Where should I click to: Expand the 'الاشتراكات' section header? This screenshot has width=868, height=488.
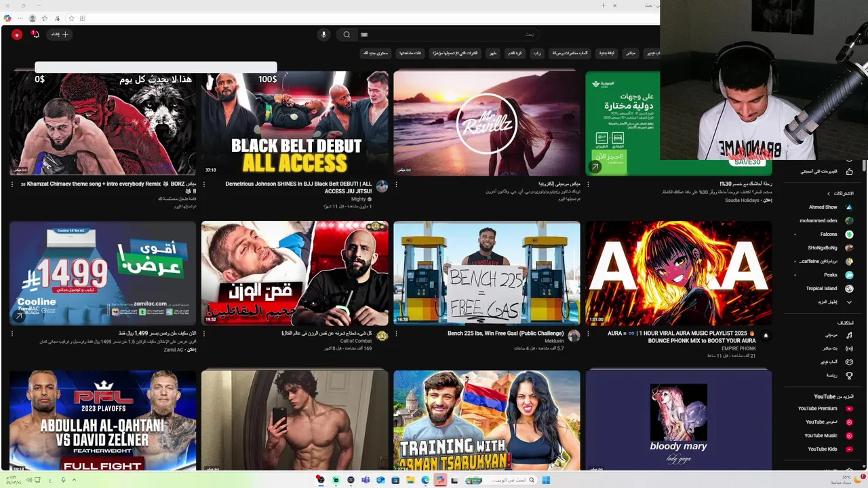841,193
